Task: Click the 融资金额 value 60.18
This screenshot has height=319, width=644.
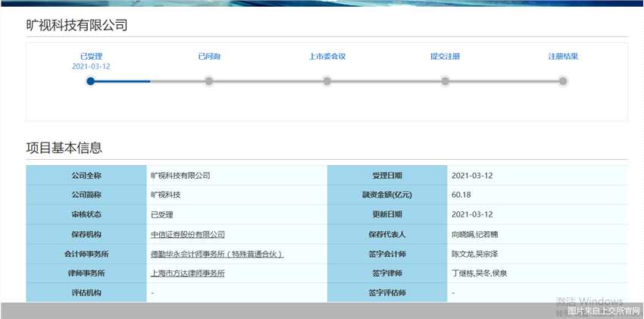Action: point(461,195)
